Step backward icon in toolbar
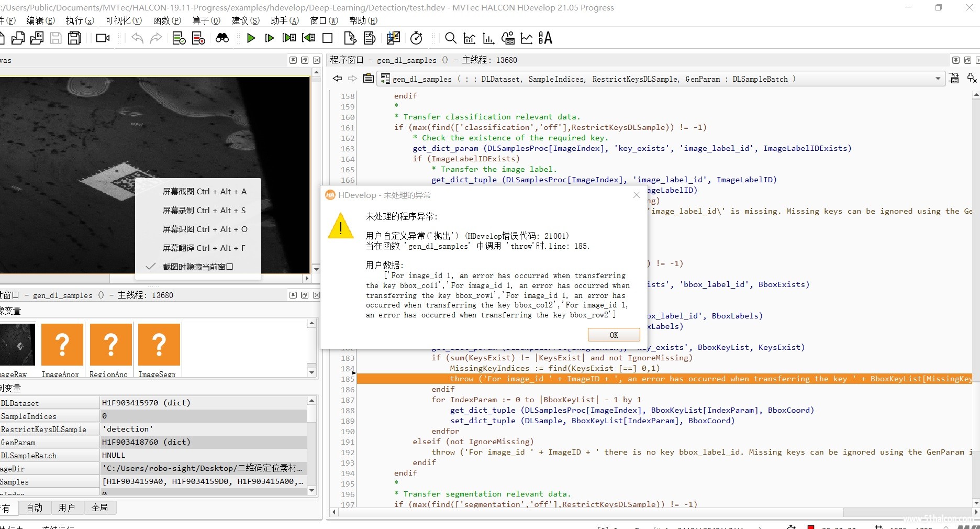The height and width of the screenshot is (529, 980). point(309,38)
